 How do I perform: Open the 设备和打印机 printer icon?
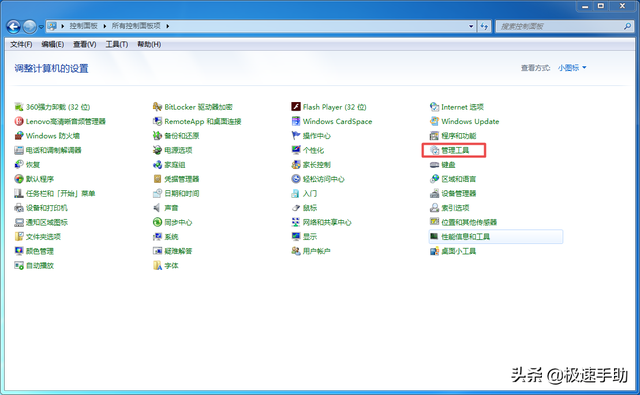click(x=19, y=208)
